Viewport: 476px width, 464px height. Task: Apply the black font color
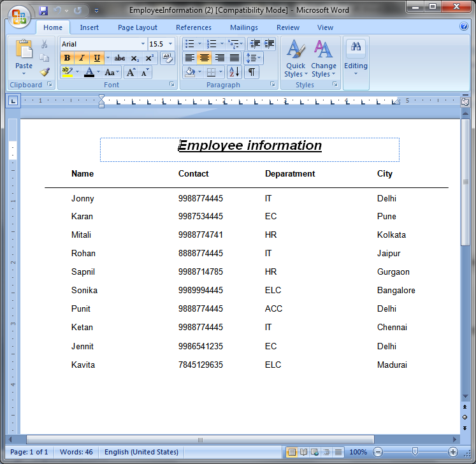point(89,72)
